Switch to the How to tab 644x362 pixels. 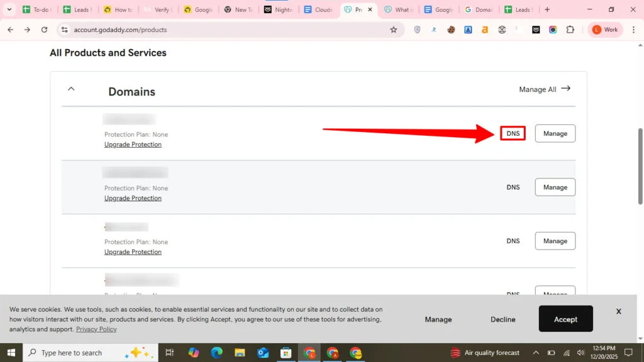118,9
